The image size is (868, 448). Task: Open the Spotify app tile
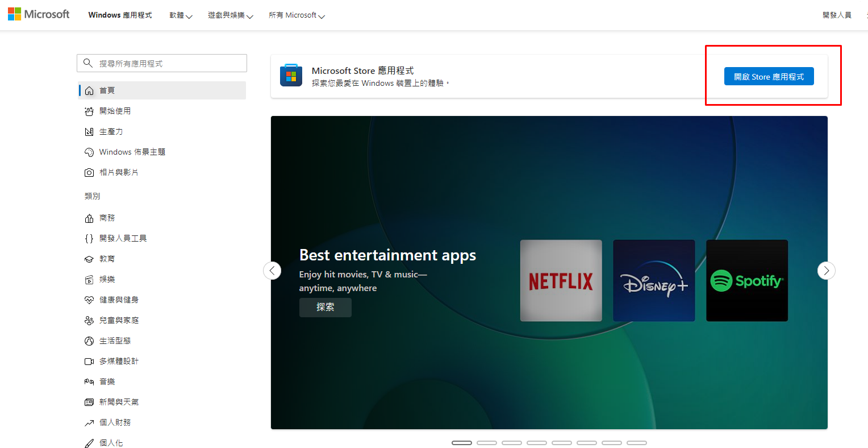(747, 281)
